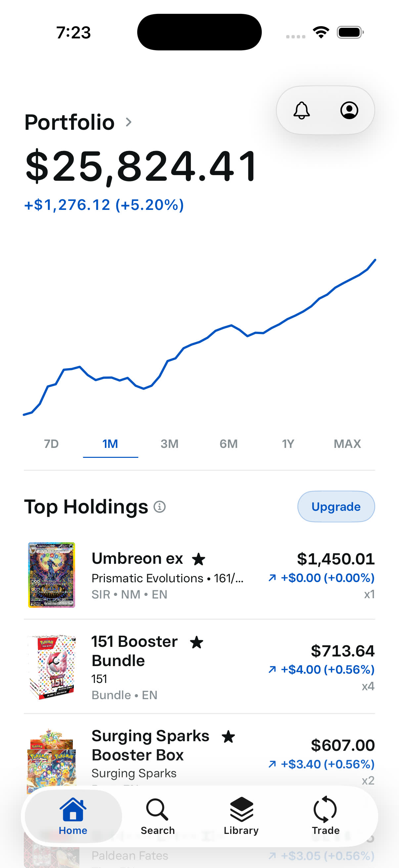
Task: Open the 151 Booster Bundle holding
Action: pyautogui.click(x=199, y=667)
